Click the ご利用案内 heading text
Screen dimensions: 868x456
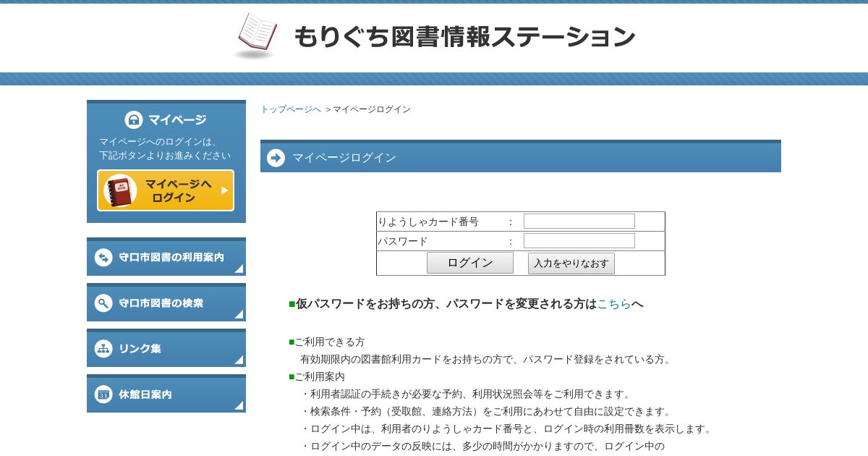pos(320,376)
